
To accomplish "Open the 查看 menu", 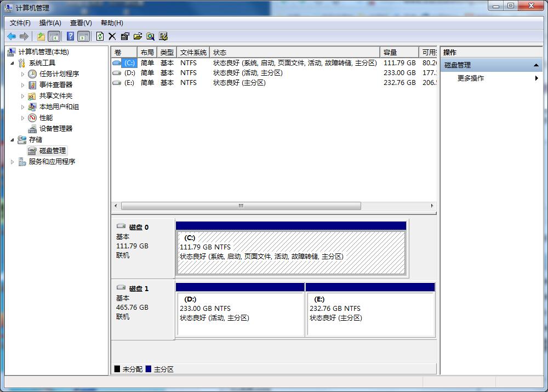I will coord(79,22).
